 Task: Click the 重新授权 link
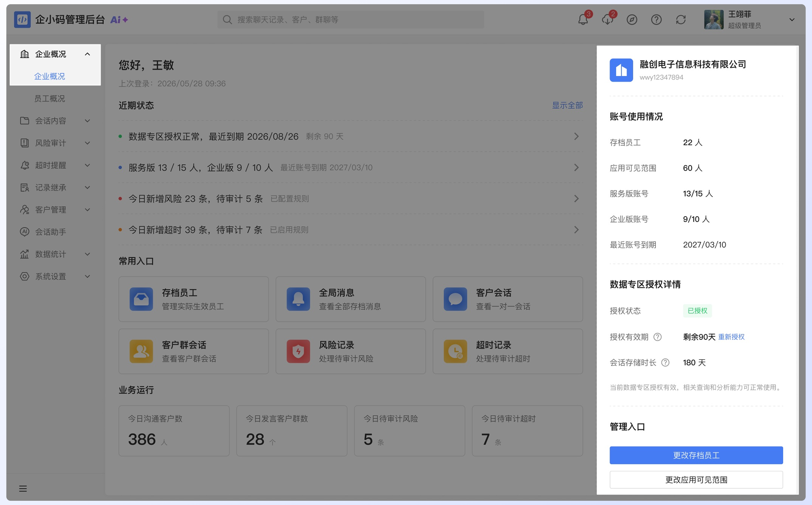point(731,337)
